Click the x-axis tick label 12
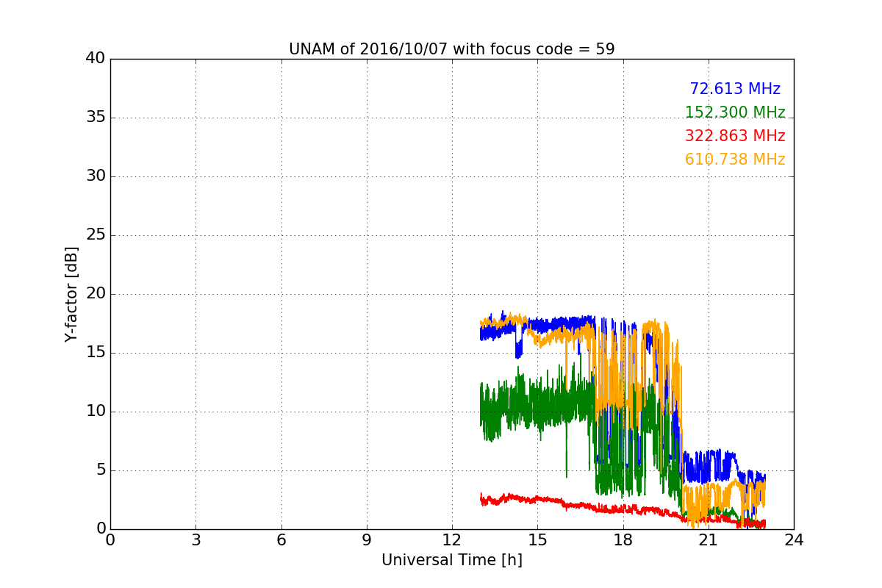 pos(452,540)
